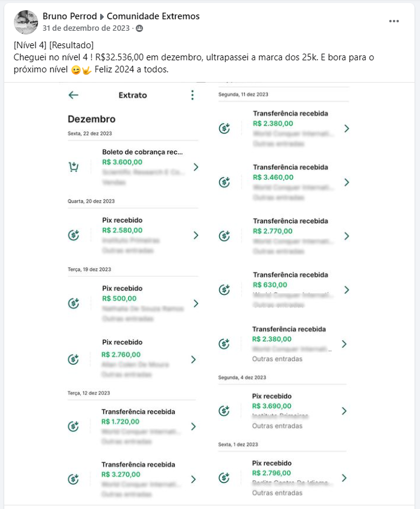The height and width of the screenshot is (509, 420).
Task: Click Bruno Perrod's profile picture
Action: [x=26, y=22]
